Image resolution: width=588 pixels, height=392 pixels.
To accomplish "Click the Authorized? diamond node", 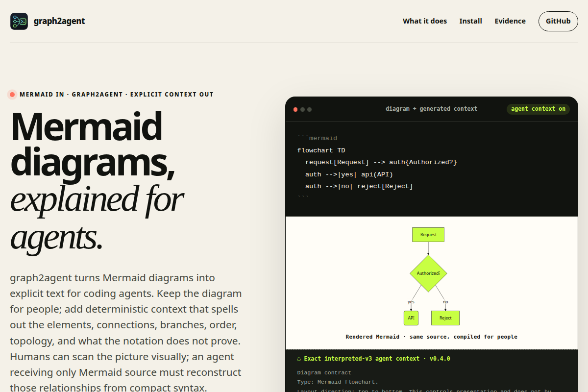I will click(428, 273).
